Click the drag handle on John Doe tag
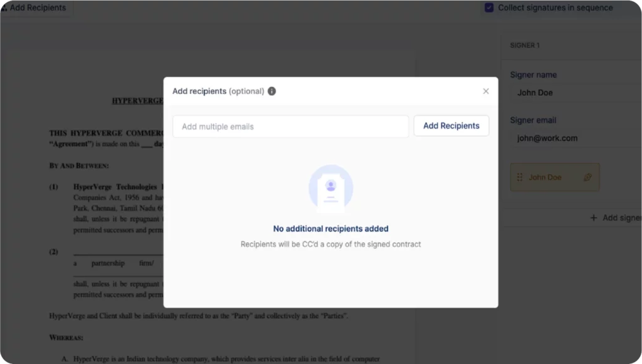This screenshot has height=364, width=642. [x=520, y=177]
